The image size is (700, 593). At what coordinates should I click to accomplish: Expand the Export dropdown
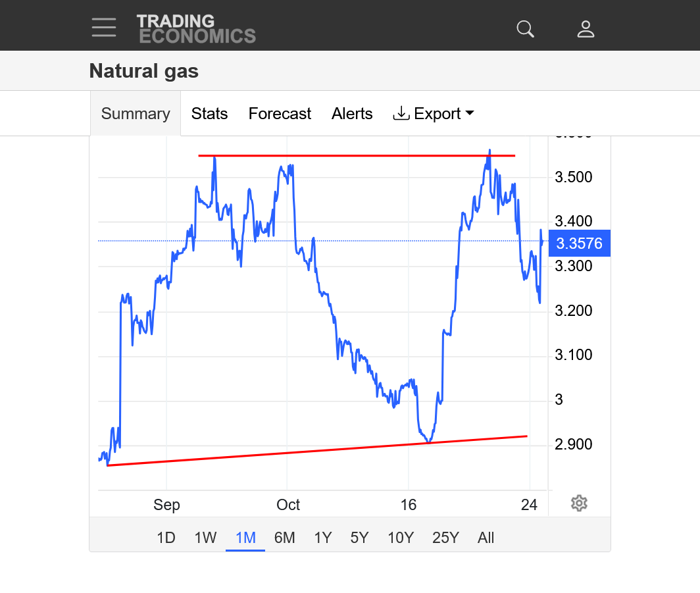coord(434,114)
